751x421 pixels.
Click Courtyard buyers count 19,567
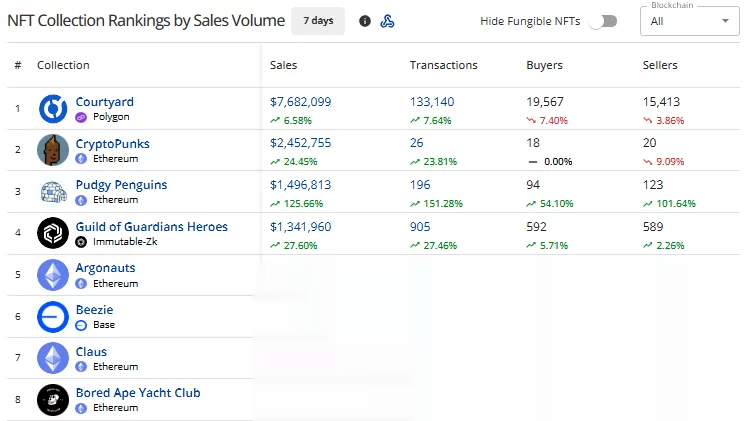pos(545,102)
